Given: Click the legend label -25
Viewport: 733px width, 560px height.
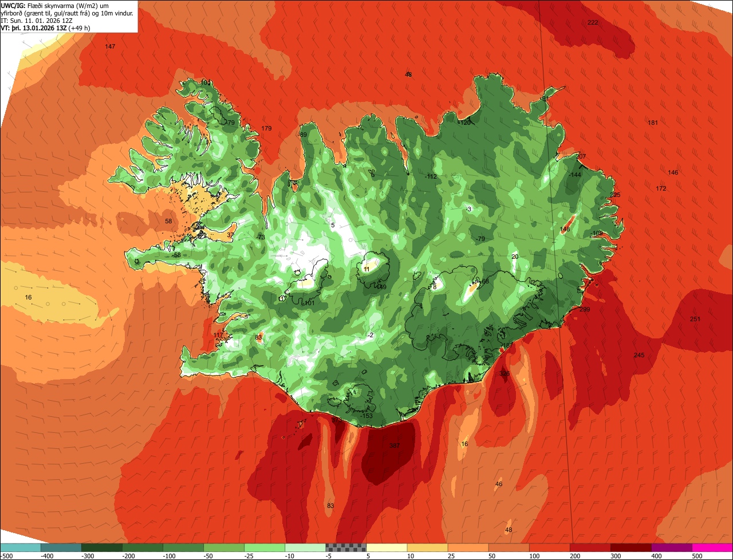Looking at the screenshot, I should [x=249, y=555].
